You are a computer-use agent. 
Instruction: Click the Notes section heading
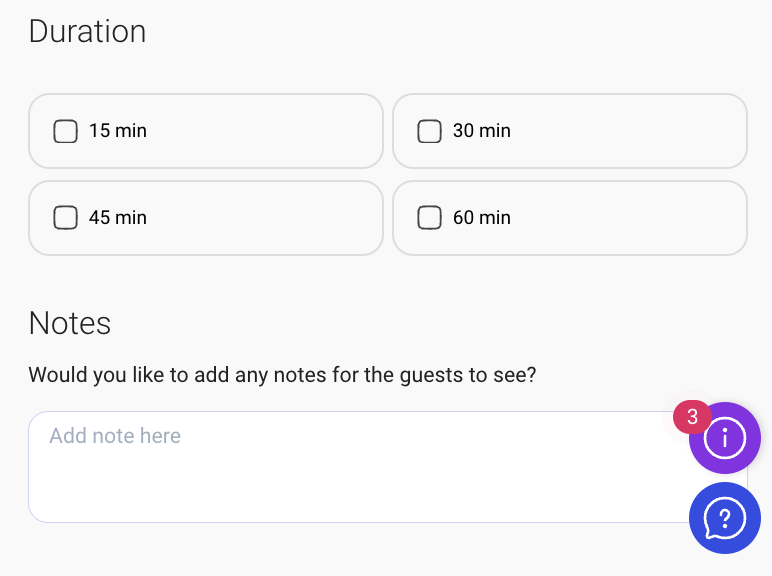pyautogui.click(x=70, y=323)
